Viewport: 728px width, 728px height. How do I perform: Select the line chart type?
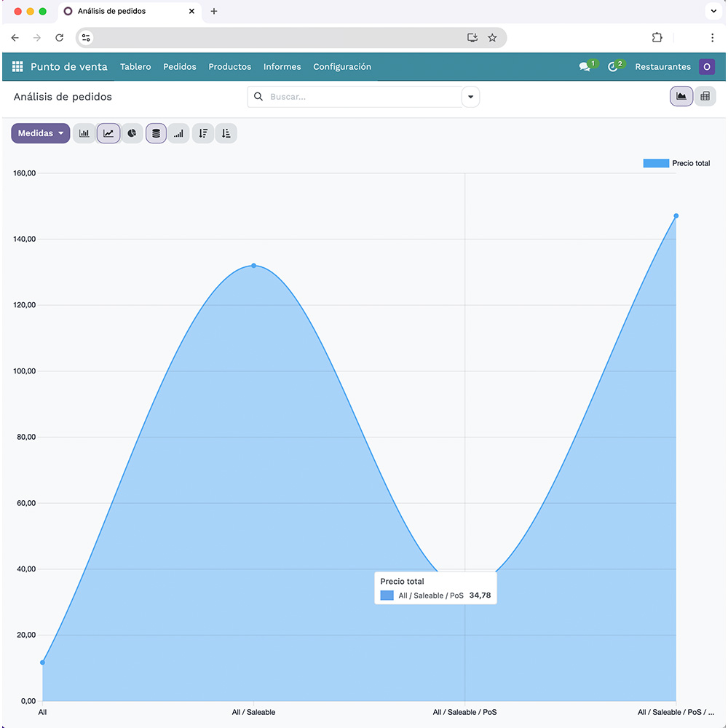(108, 133)
